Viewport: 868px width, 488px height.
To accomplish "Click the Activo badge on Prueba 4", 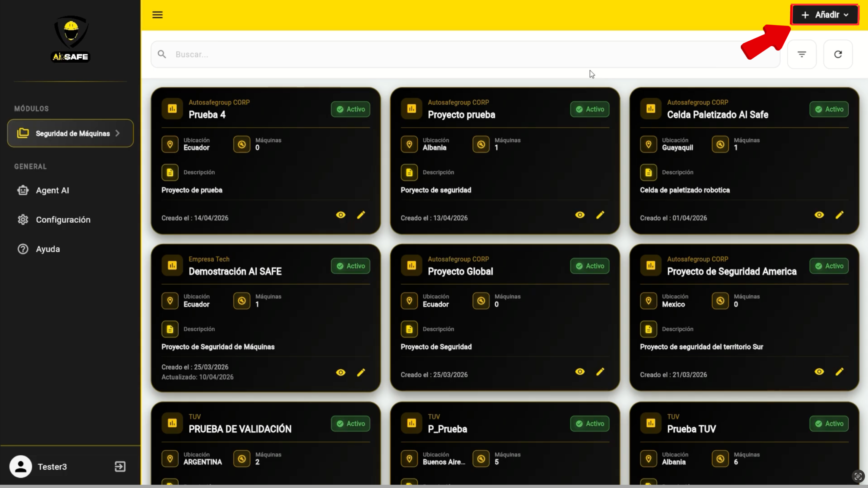I will click(351, 109).
